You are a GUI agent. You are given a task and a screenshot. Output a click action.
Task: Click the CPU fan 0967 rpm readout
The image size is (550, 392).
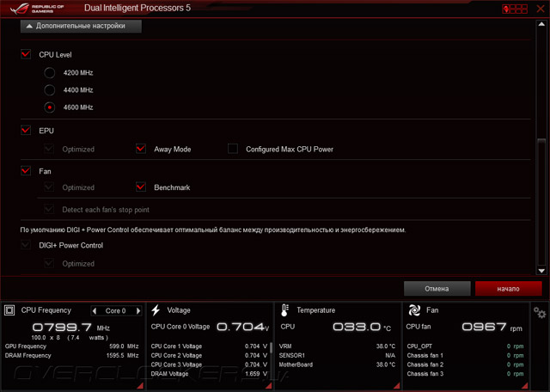pos(492,327)
